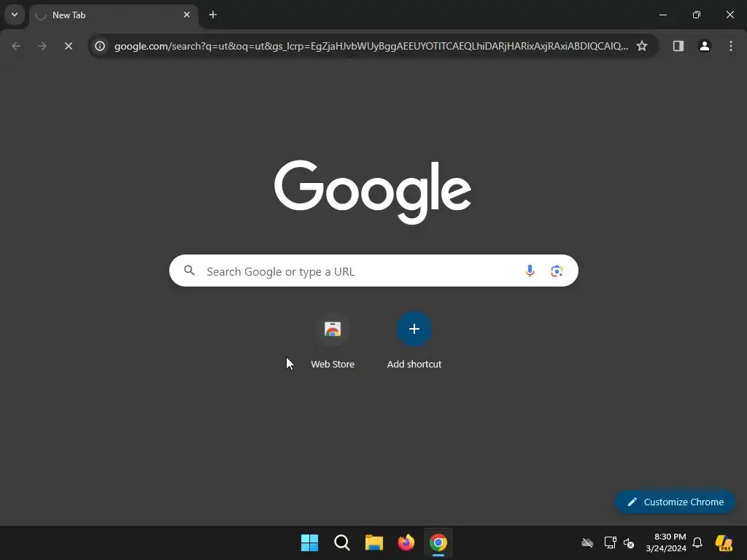747x560 pixels.
Task: Click Chrome icon in taskbar
Action: 438,542
